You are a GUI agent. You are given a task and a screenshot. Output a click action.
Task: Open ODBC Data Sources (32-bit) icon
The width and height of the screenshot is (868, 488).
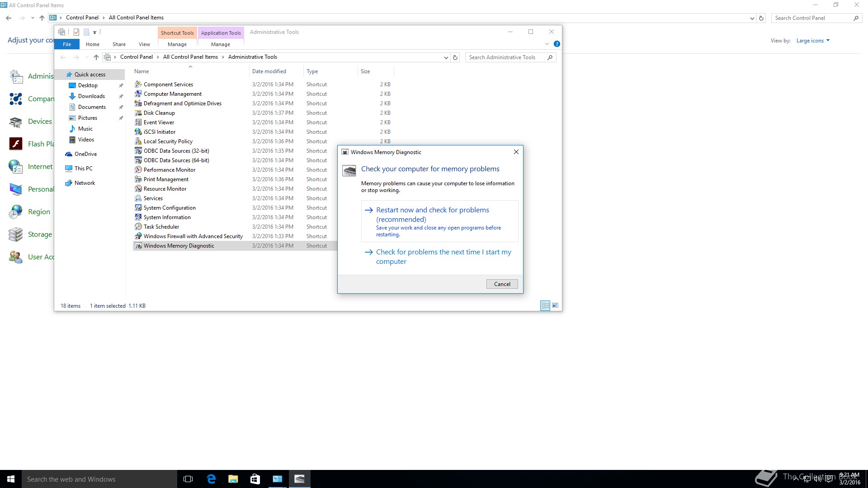point(138,151)
